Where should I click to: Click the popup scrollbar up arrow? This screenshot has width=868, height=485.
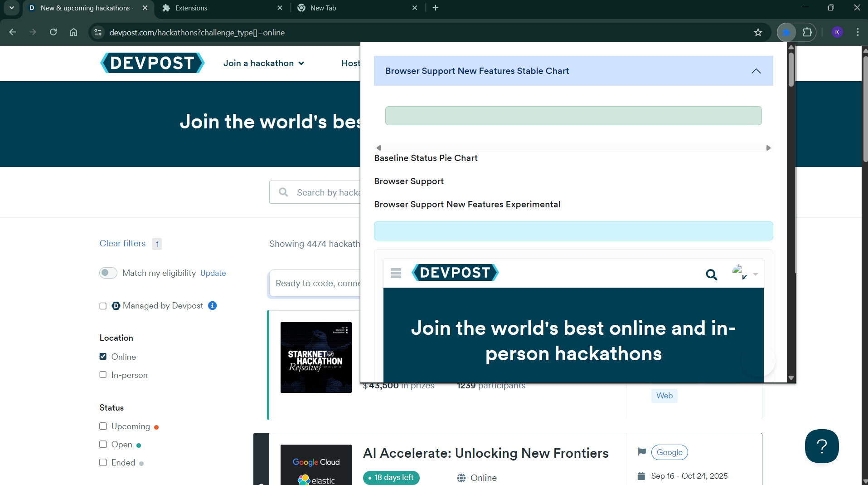click(x=791, y=47)
